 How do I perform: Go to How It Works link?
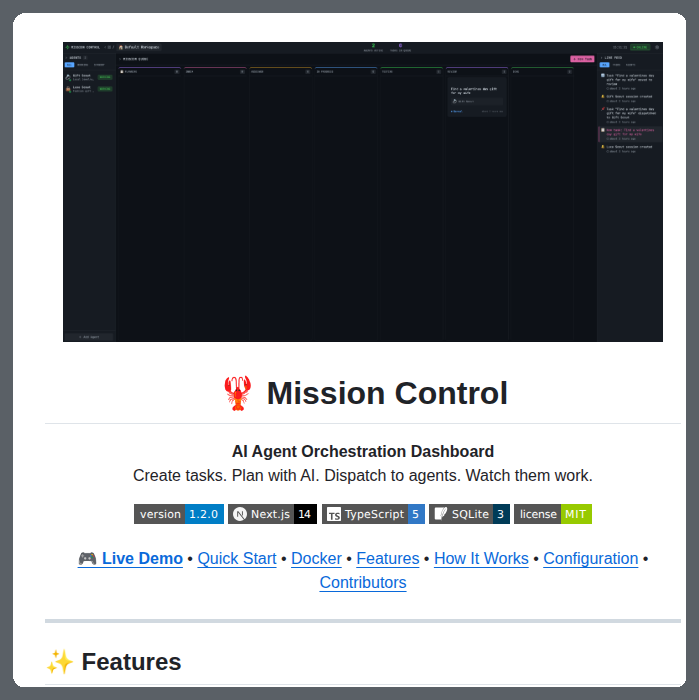click(481, 558)
